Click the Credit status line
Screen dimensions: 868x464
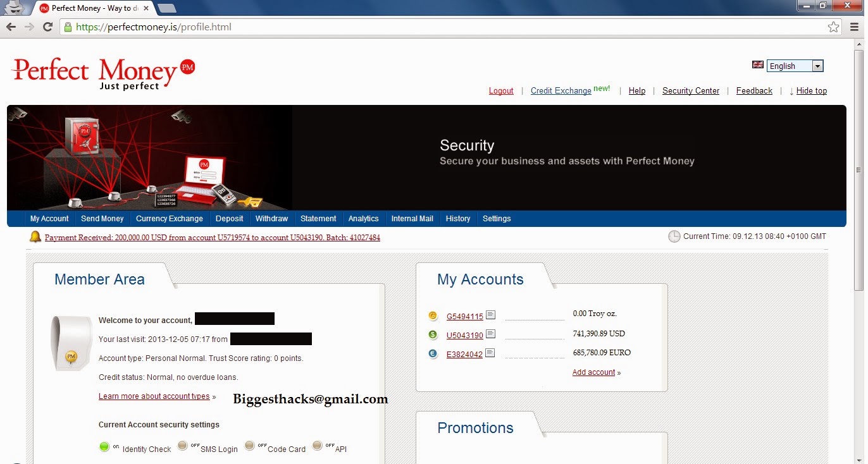168,377
